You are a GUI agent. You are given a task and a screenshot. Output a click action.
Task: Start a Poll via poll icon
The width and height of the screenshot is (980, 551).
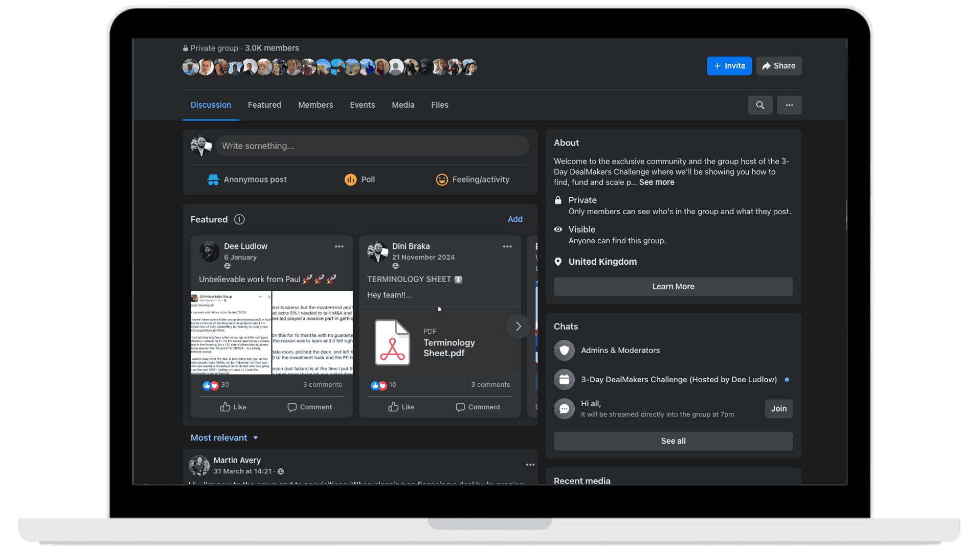pyautogui.click(x=350, y=180)
